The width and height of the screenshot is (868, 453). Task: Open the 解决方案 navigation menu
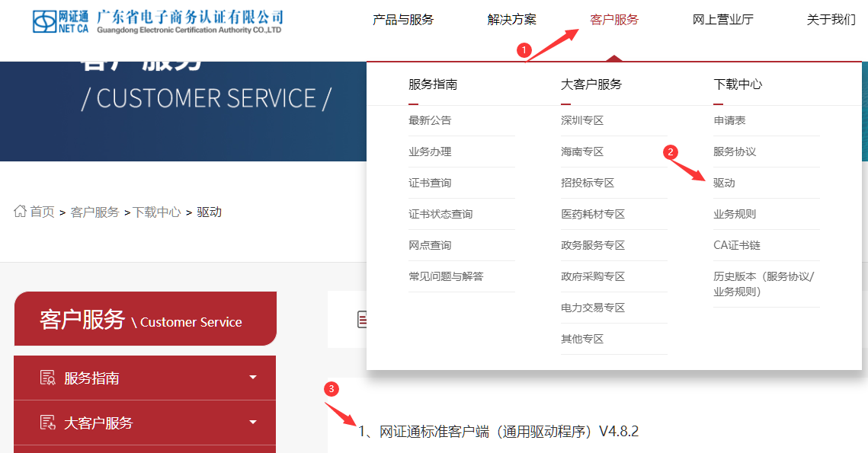511,20
